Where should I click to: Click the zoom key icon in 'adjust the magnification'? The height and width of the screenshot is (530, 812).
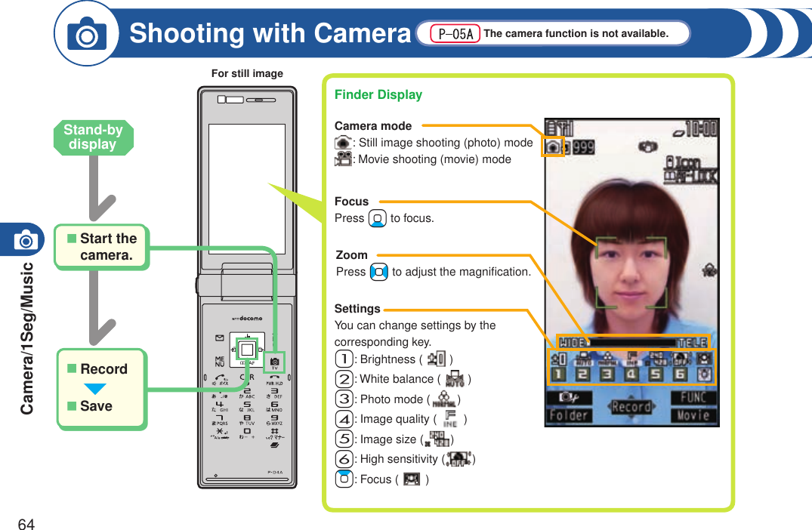(379, 272)
